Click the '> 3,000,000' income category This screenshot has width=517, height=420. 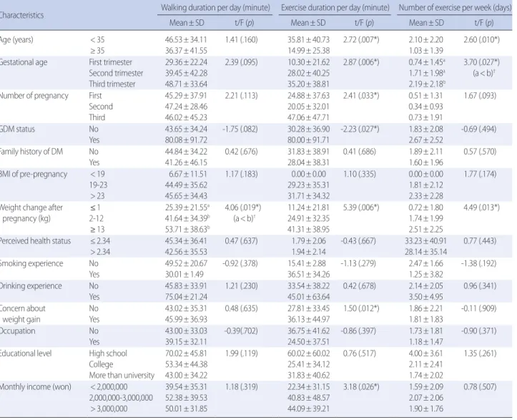pyautogui.click(x=109, y=409)
